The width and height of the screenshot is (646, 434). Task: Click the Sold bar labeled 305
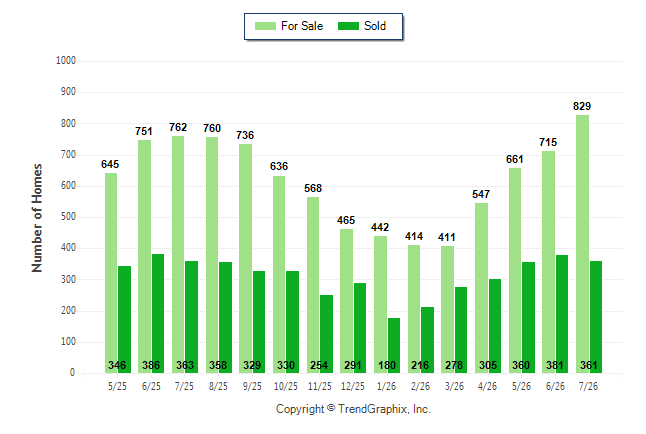[495, 326]
